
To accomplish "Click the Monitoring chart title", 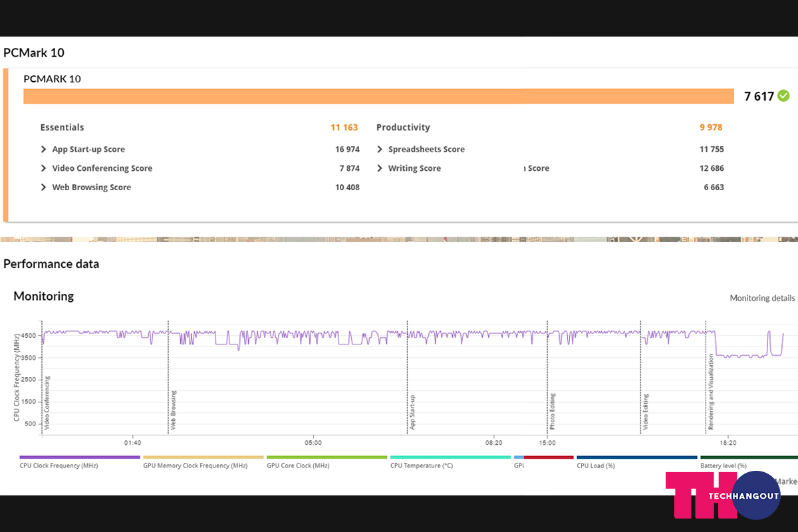I will tap(44, 297).
